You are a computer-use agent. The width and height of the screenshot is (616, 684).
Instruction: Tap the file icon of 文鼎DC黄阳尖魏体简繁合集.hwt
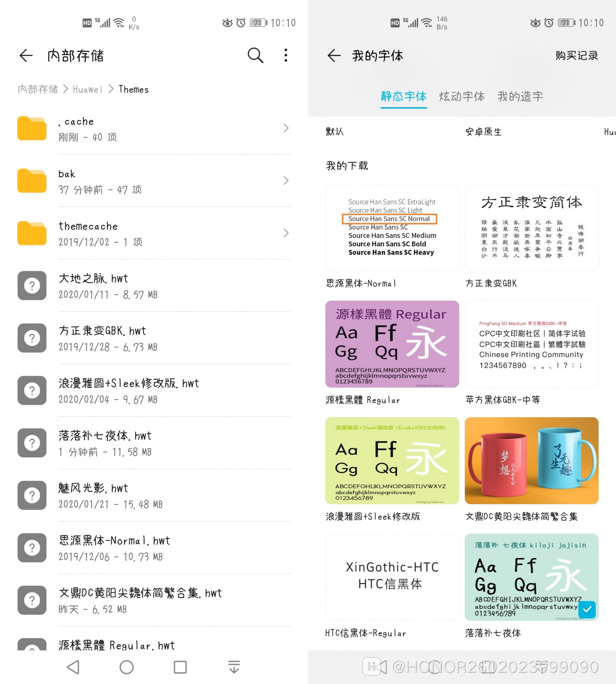click(32, 600)
